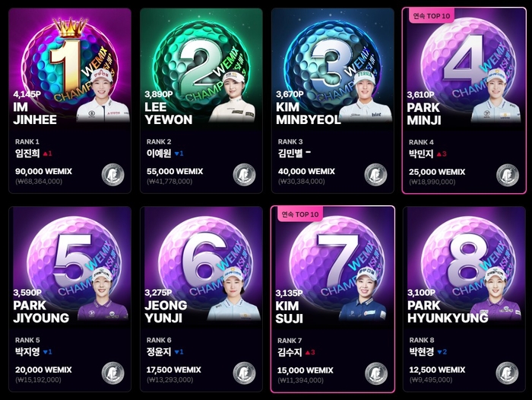Click the 90,000 WEMIX prize amount
The height and width of the screenshot is (400, 532).
[x=44, y=171]
